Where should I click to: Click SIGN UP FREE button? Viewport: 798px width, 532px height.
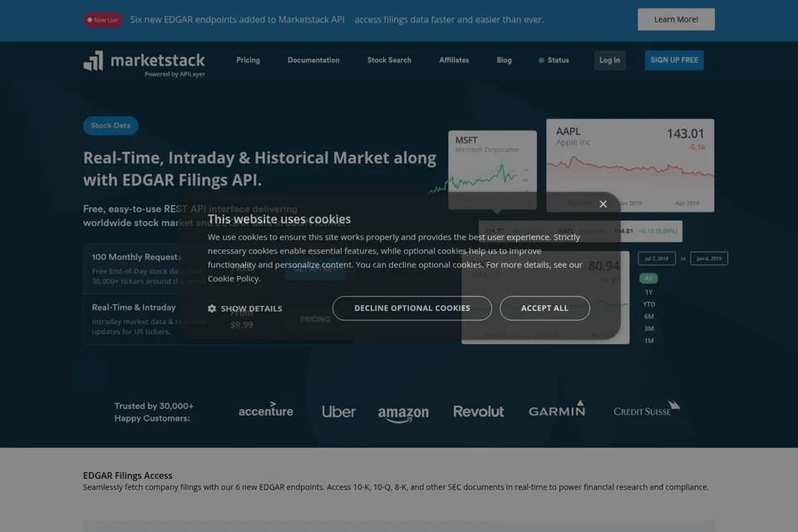(674, 60)
